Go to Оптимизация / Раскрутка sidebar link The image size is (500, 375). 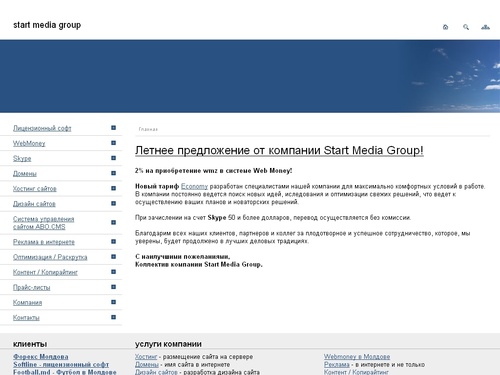[50, 257]
